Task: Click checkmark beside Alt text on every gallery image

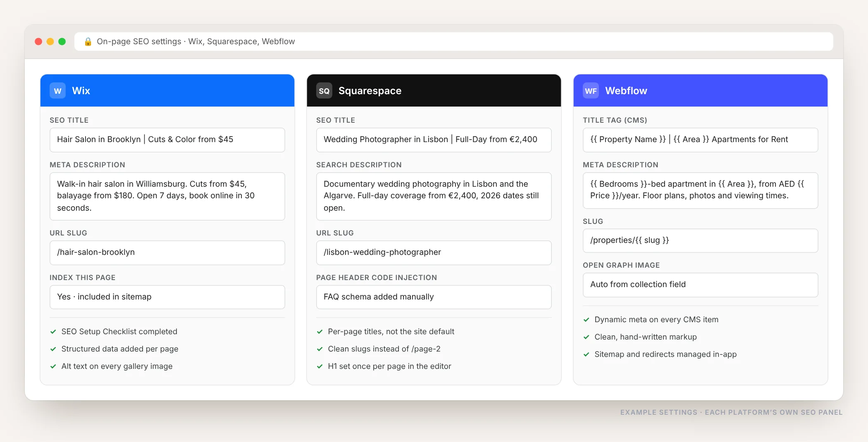Action: 53,366
